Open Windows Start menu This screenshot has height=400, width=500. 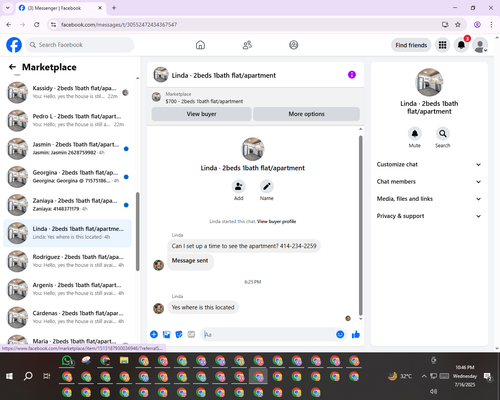pos(9,376)
